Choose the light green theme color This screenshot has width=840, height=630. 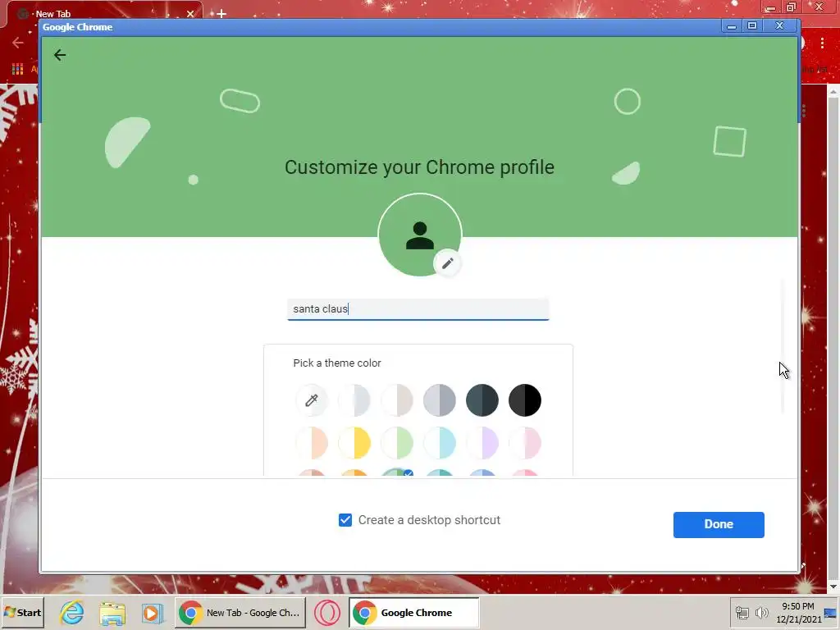coord(397,443)
